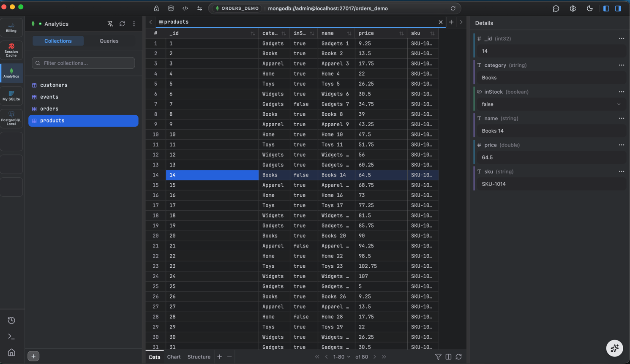Edit the sku value SKU-1014

pos(551,184)
